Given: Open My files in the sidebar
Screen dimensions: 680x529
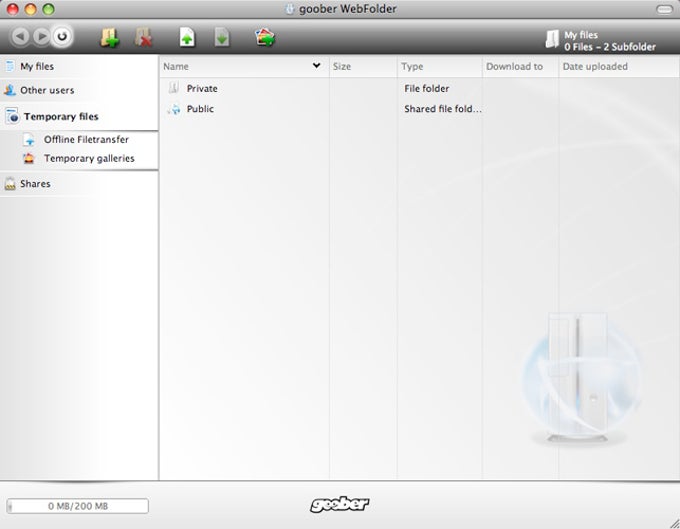Looking at the screenshot, I should pos(37,66).
